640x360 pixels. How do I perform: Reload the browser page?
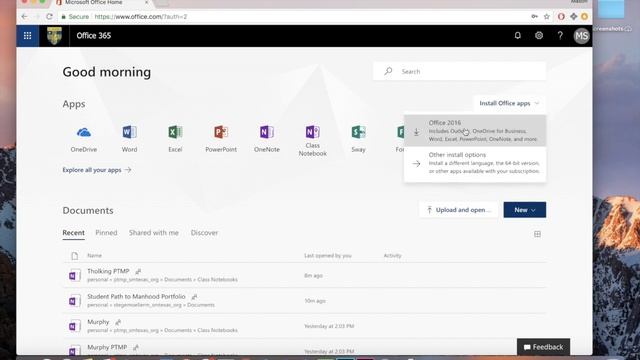(x=49, y=17)
